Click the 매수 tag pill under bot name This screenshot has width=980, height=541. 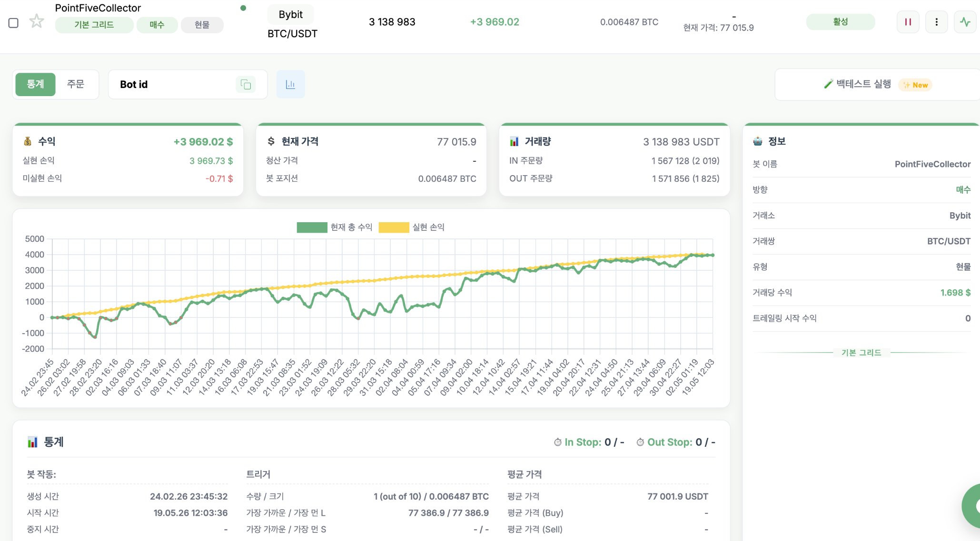coord(157,25)
